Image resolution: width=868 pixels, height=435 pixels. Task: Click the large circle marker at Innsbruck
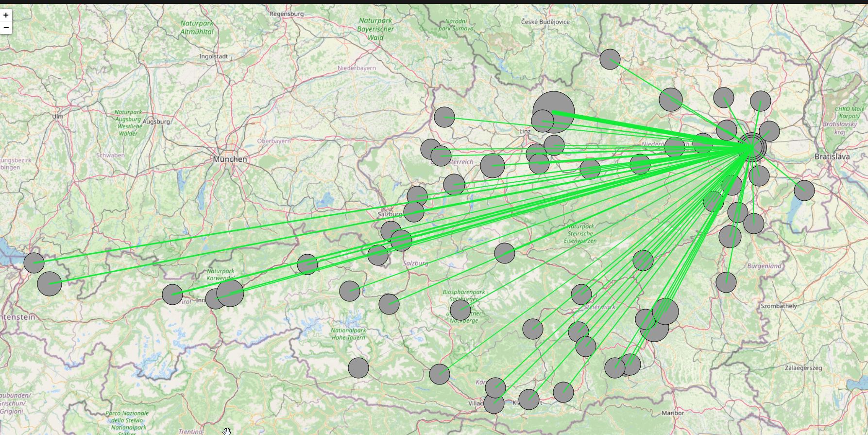tap(230, 293)
